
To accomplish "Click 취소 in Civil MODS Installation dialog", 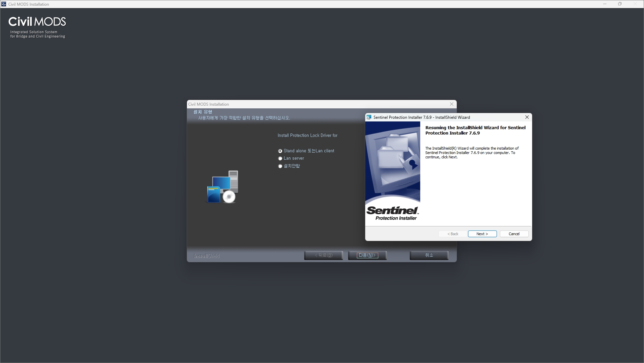I will 429,255.
